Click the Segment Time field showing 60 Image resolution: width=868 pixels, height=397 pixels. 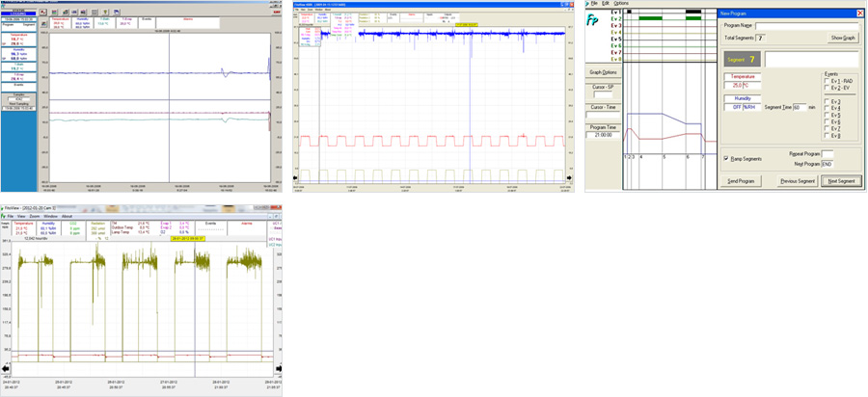[800, 107]
